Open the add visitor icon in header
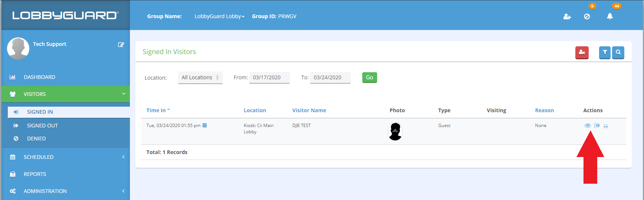644x200 pixels. click(567, 16)
